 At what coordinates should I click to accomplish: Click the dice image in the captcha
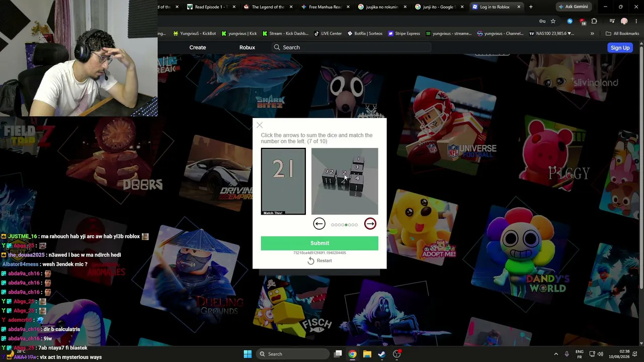(345, 182)
